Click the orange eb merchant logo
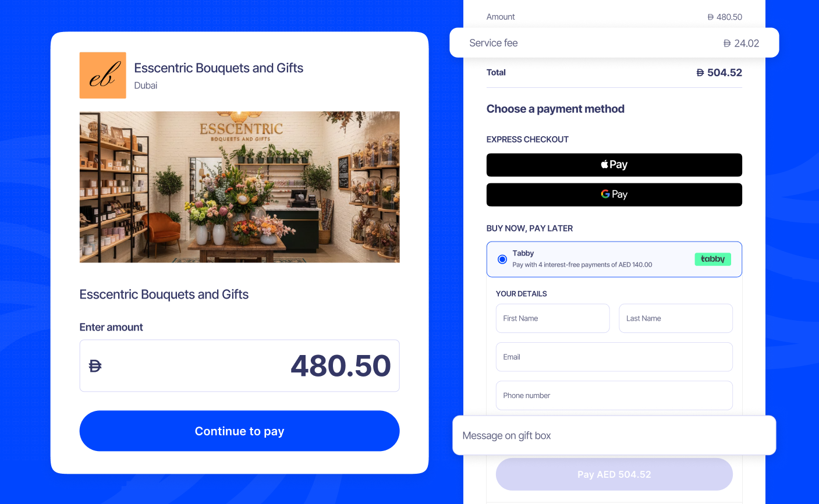 pyautogui.click(x=102, y=75)
